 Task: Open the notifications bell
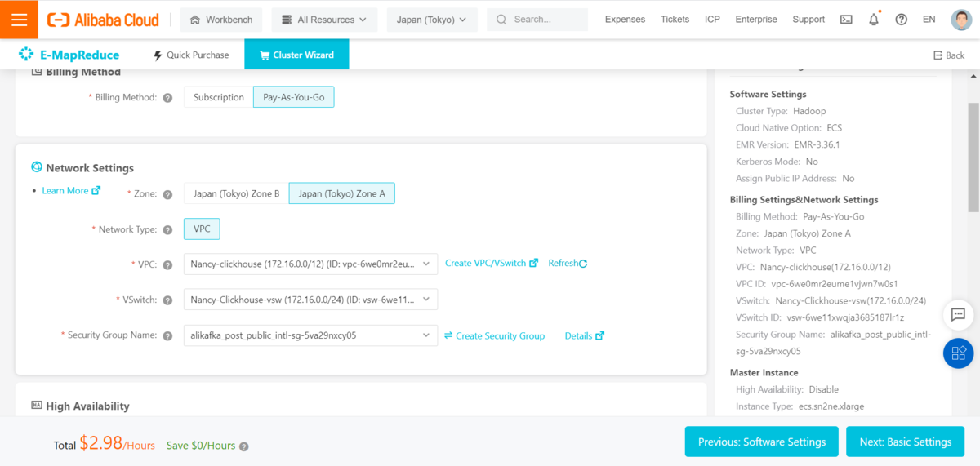pos(874,20)
